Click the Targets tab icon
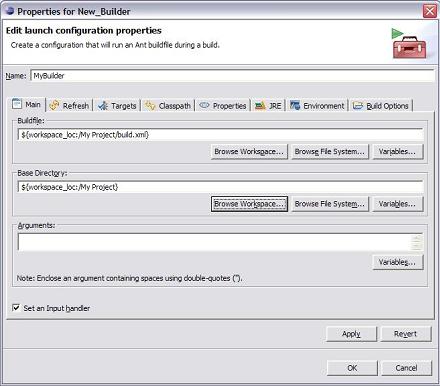The image size is (440, 386). point(103,106)
